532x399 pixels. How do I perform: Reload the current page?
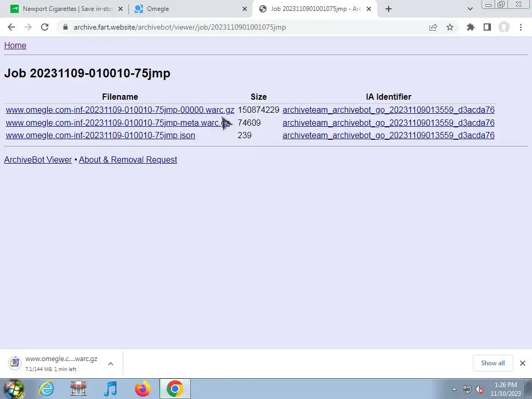coord(45,27)
